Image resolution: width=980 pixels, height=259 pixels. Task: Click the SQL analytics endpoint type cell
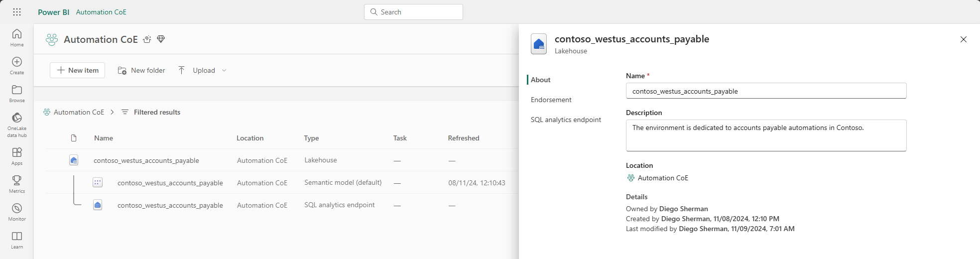pyautogui.click(x=340, y=205)
